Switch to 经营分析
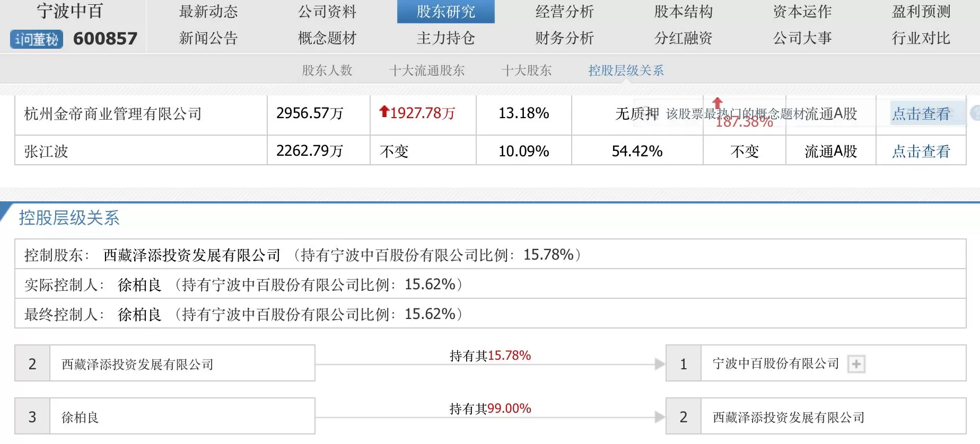The height and width of the screenshot is (444, 980). click(564, 12)
